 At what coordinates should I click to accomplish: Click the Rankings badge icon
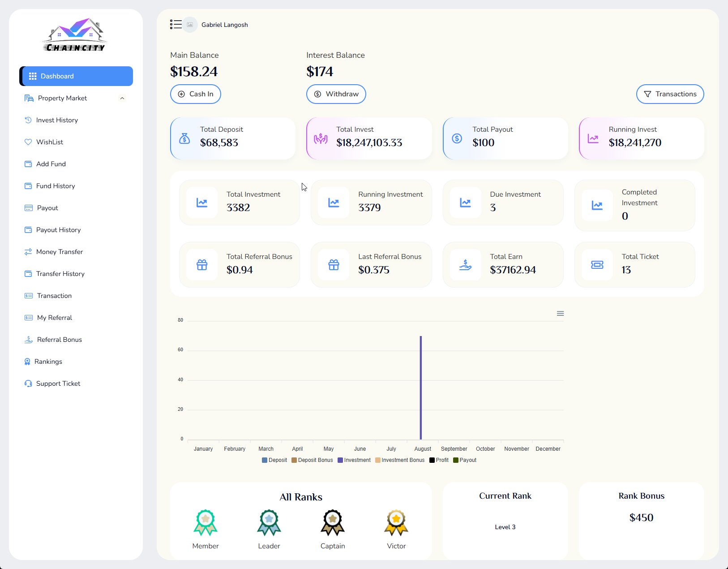(27, 362)
